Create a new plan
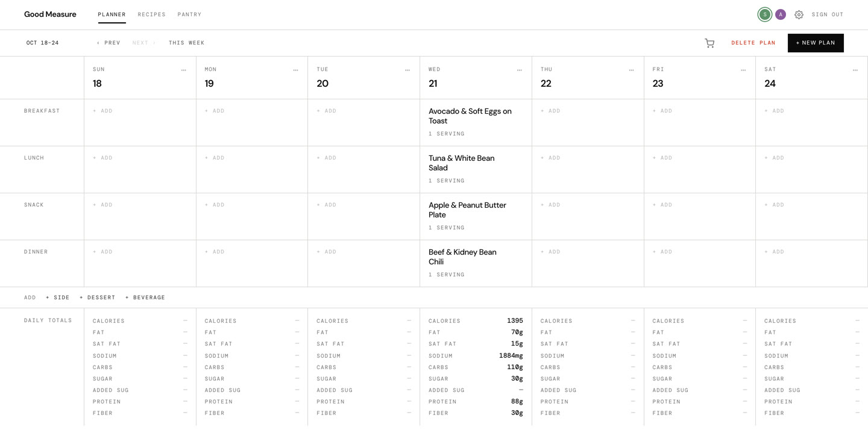 point(816,43)
